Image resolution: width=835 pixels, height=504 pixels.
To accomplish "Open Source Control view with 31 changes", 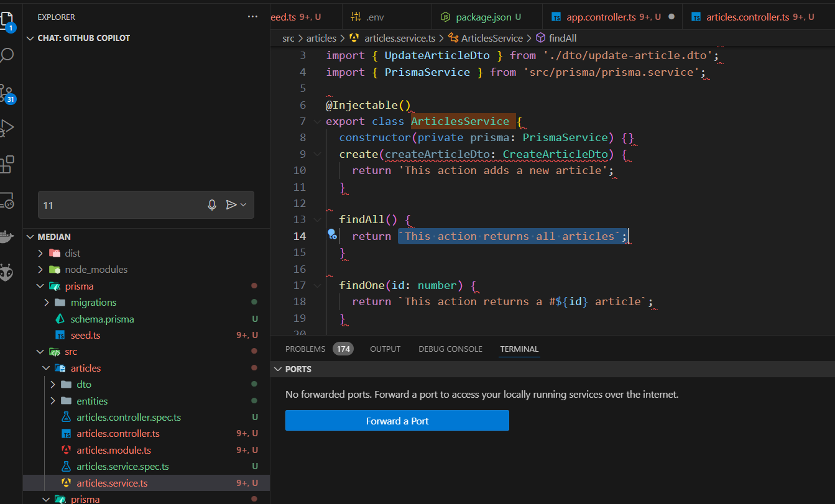I will pyautogui.click(x=6, y=92).
